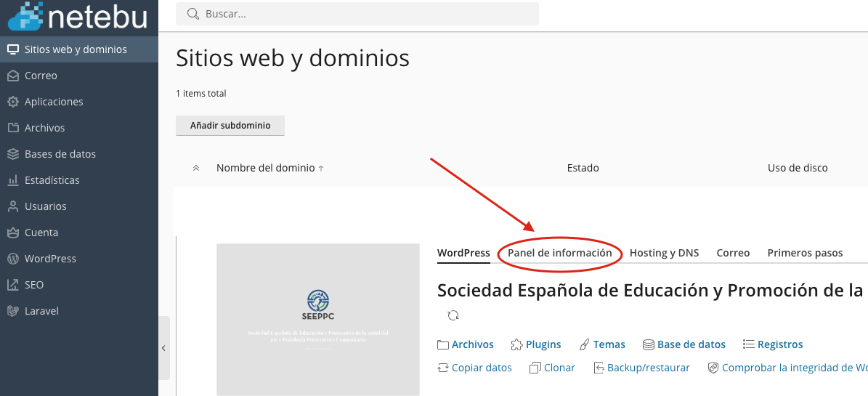Click folder icon next to Archivos link
This screenshot has height=396, width=868.
pos(443,345)
